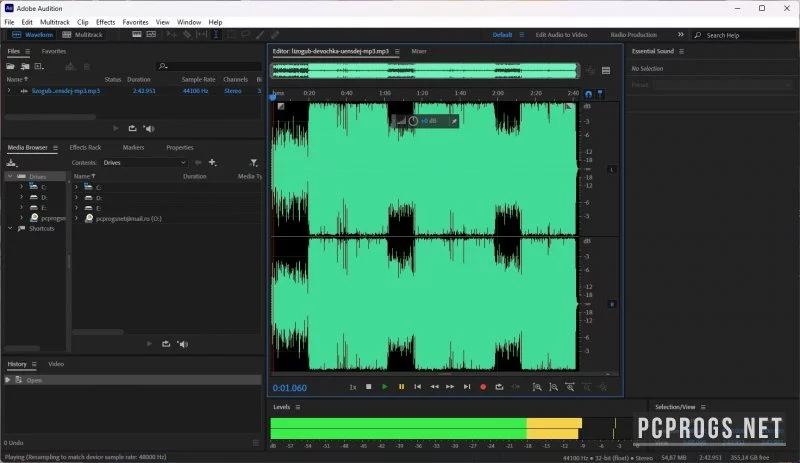800x463 pixels.
Task: Click the filter file types icon
Action: (x=254, y=163)
